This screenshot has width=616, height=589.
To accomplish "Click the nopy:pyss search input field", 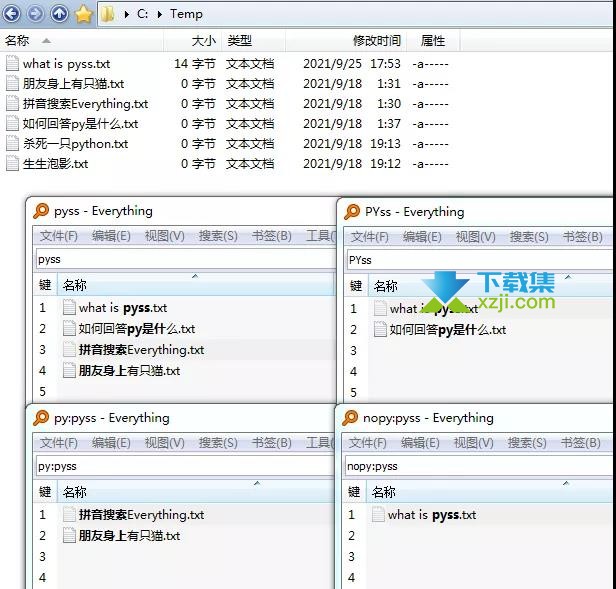I will (x=478, y=466).
